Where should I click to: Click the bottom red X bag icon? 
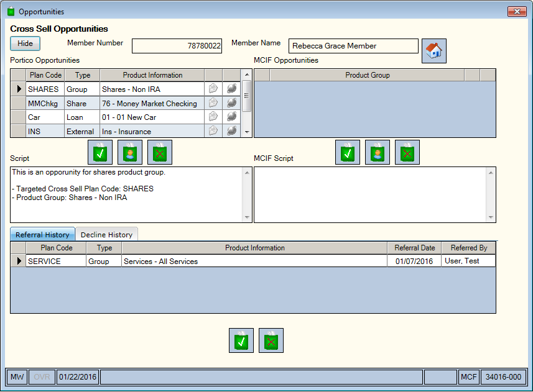271,340
